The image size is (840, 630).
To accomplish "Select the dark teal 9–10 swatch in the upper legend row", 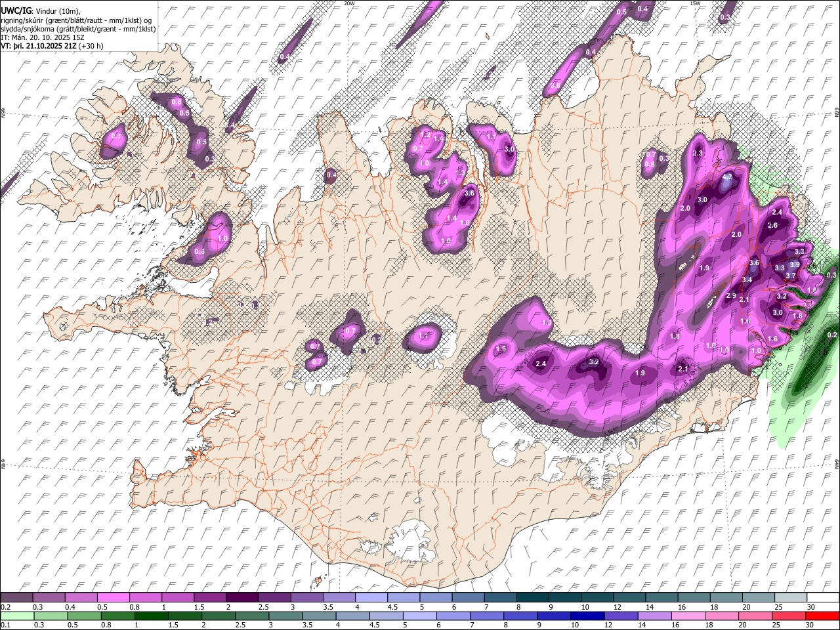I will (564, 598).
